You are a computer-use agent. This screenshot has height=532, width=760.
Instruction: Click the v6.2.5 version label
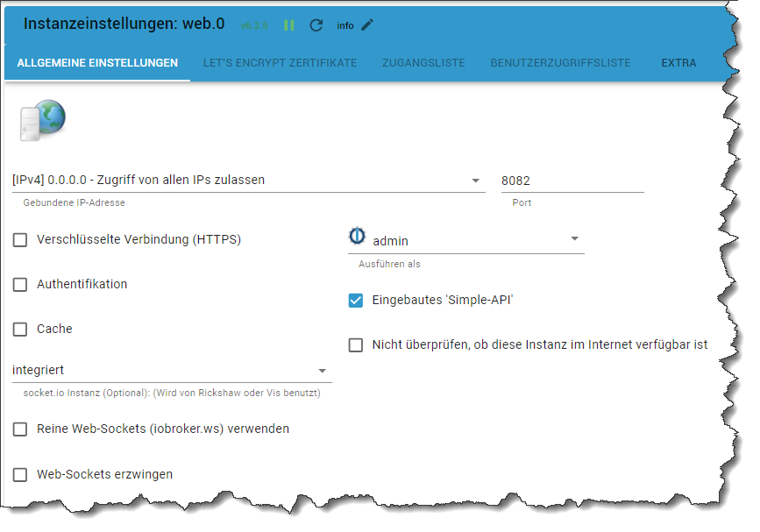(x=254, y=25)
